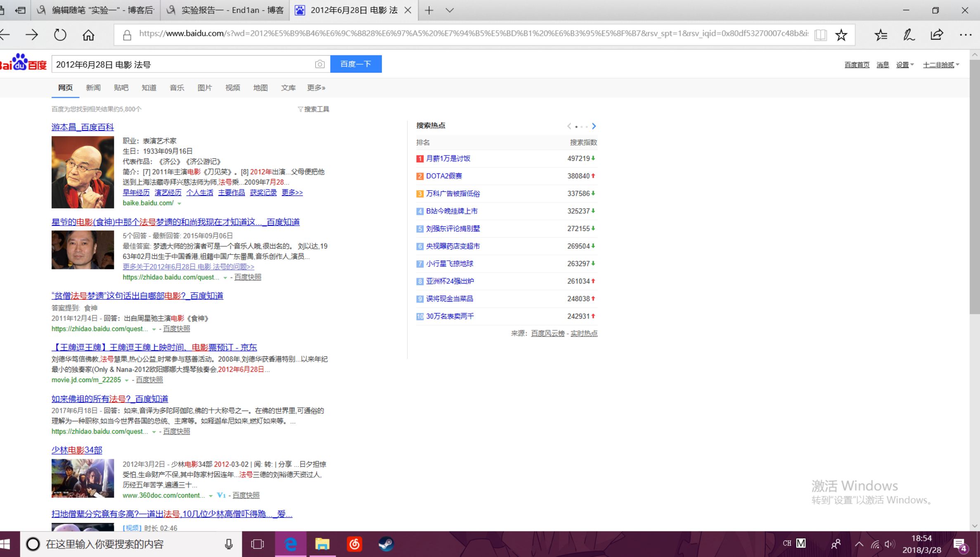Screen dimensions: 980x557
Task: Open the tab list chevron
Action: 450,10
